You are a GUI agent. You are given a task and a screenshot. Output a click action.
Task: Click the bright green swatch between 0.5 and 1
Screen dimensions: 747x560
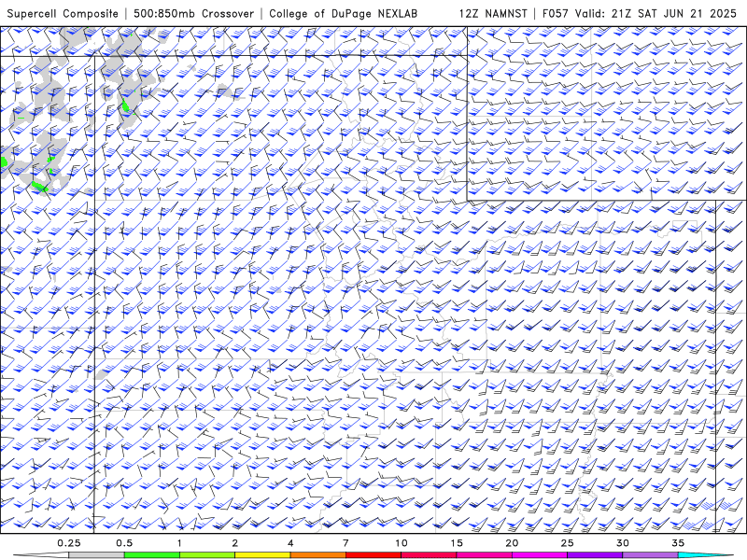pos(152,555)
